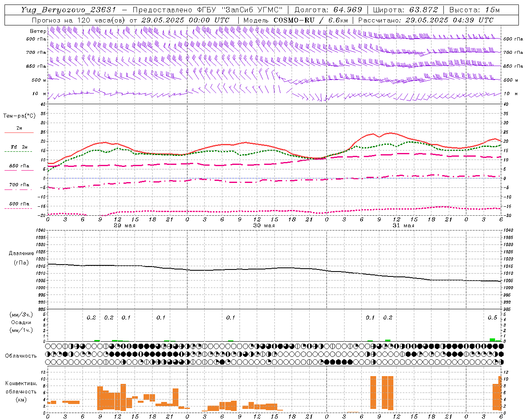Viewport: 525px width, 420px height.
Task: Click the 500 м wind level label on the left
Action: click(39, 80)
